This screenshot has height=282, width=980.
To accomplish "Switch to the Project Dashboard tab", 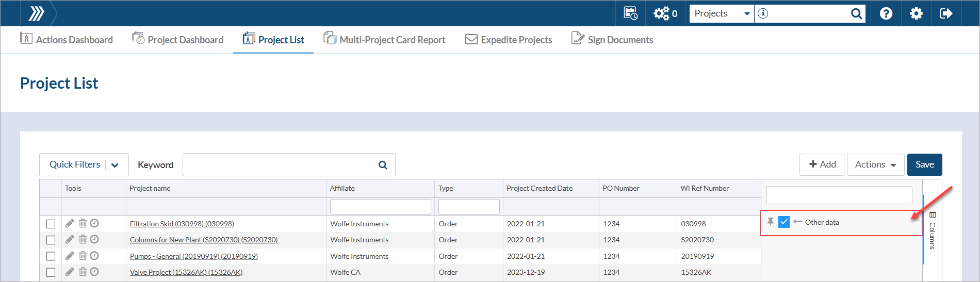I will [178, 40].
